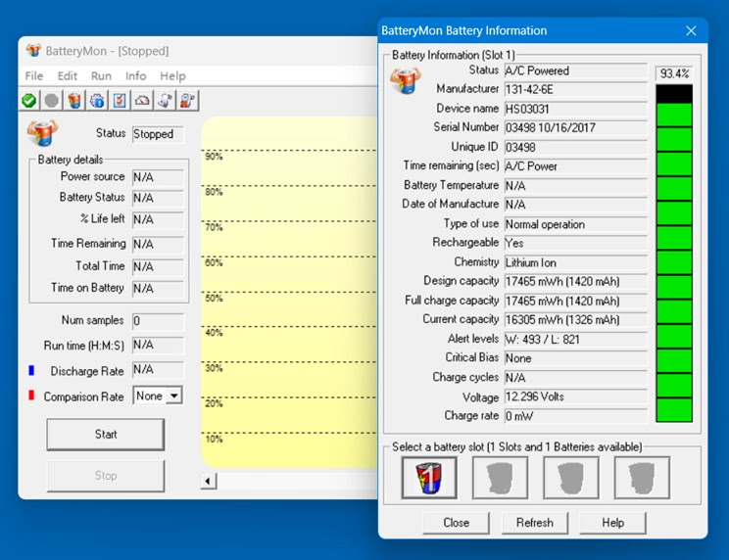Click the BatteryMon app icon in title bar
This screenshot has width=729, height=560.
(33, 50)
